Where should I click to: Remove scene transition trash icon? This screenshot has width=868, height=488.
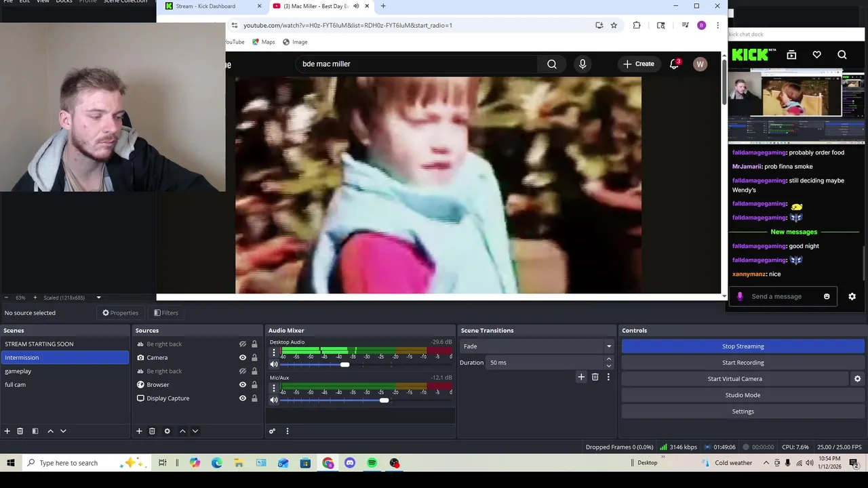(595, 377)
